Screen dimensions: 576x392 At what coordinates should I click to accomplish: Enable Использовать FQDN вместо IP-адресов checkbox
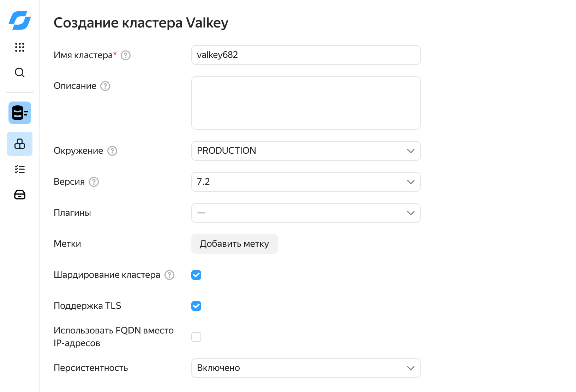[x=196, y=337]
